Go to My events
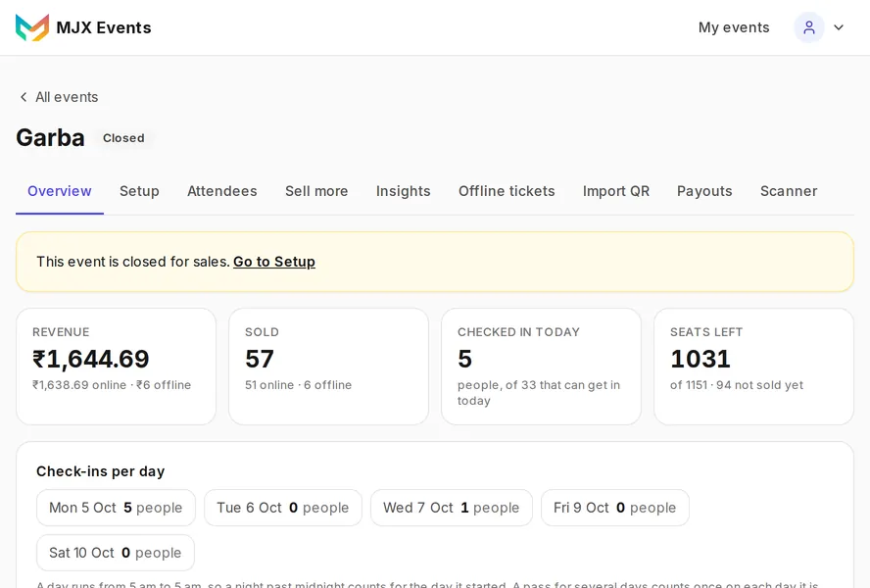Image resolution: width=870 pixels, height=588 pixels. point(734,27)
